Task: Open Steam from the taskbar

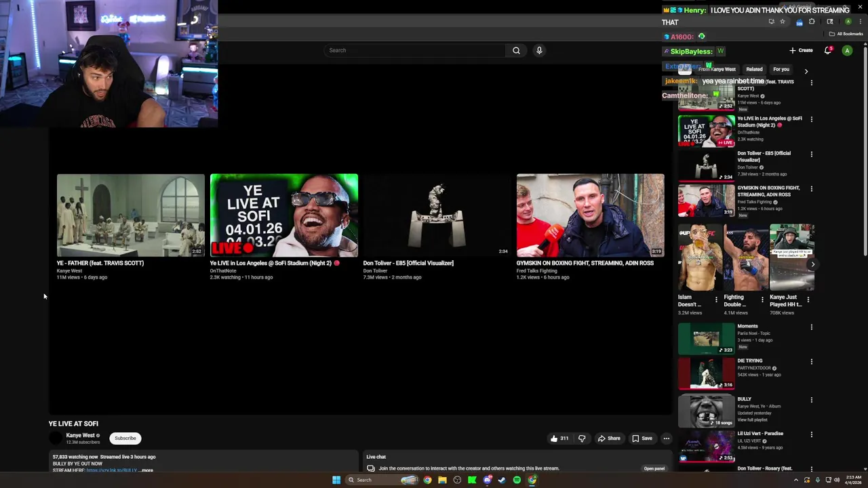Action: [502, 480]
